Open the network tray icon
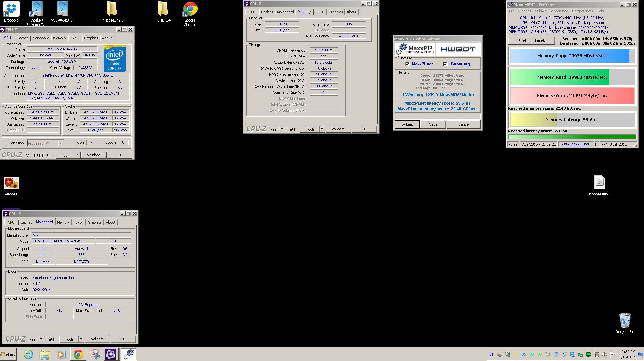 click(596, 354)
